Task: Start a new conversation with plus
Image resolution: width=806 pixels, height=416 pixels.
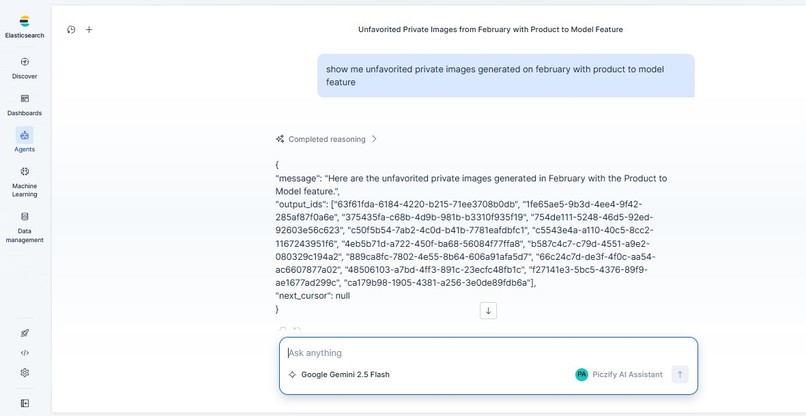Action: pyautogui.click(x=89, y=30)
